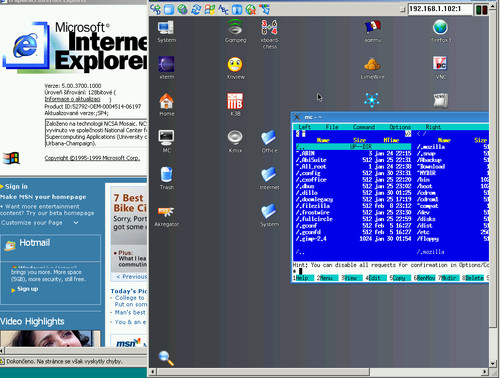Open the Left menu in mc
The width and height of the screenshot is (500, 378).
pyautogui.click(x=305, y=127)
